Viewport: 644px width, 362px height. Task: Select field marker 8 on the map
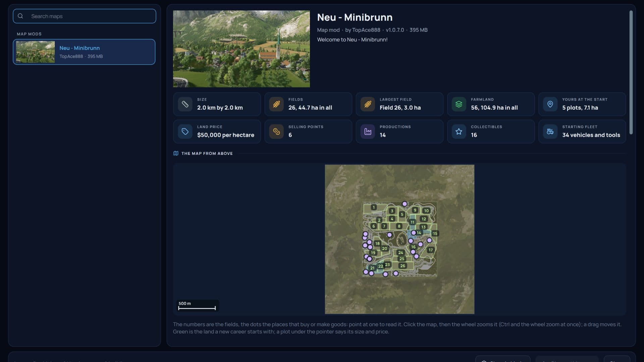(x=399, y=226)
